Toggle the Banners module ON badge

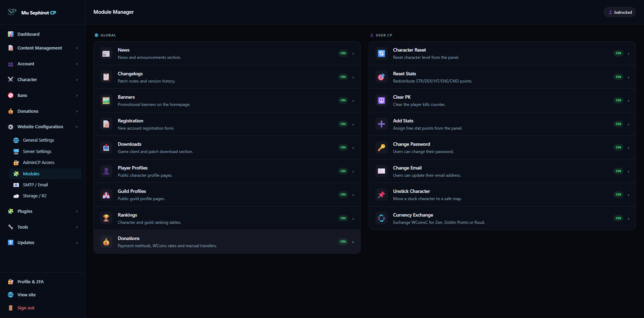(x=343, y=100)
